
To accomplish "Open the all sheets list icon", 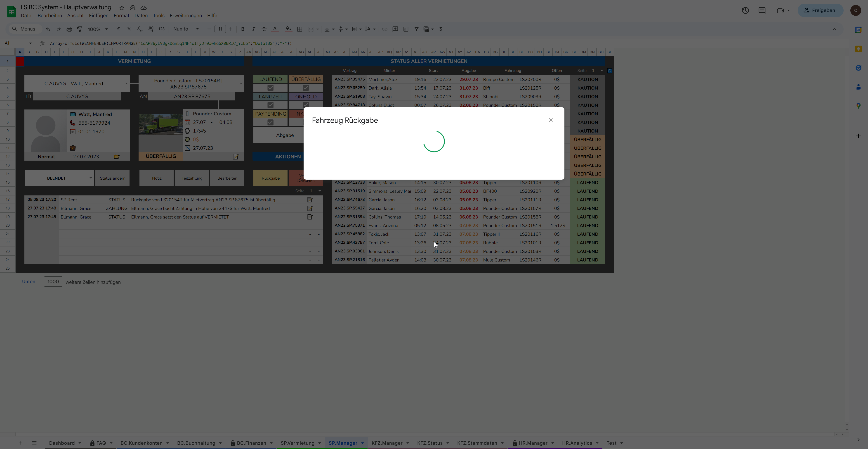I will coord(34,443).
